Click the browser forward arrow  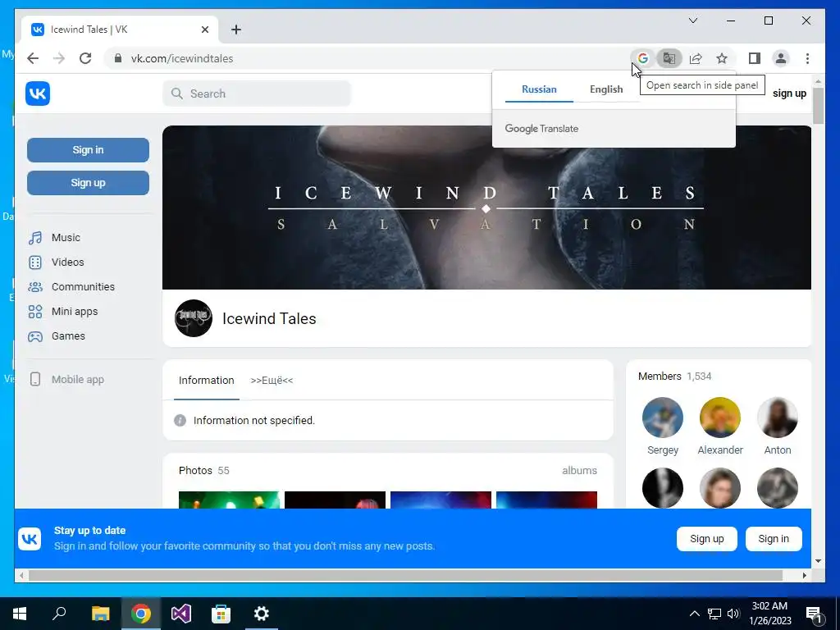pyautogui.click(x=59, y=58)
